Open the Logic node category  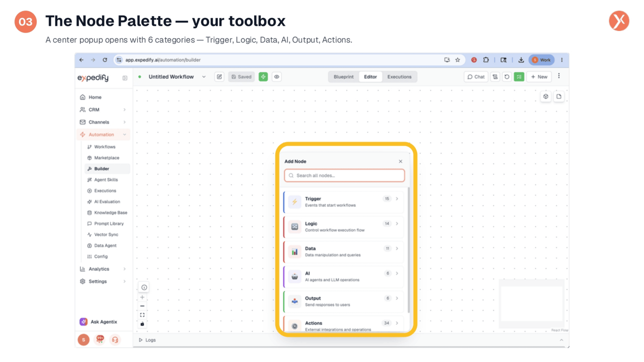pyautogui.click(x=344, y=227)
